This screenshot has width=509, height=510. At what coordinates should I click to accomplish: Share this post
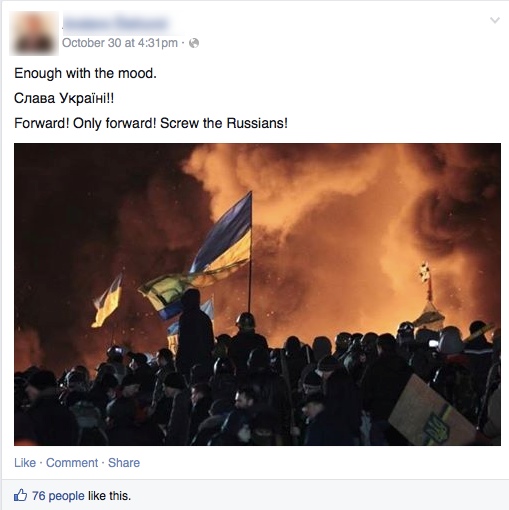[124, 463]
